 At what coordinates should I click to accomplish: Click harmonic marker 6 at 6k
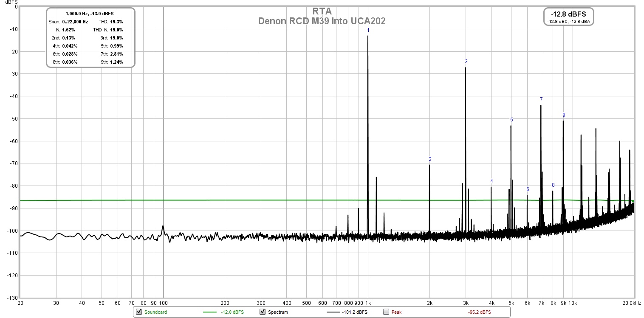[x=528, y=189]
